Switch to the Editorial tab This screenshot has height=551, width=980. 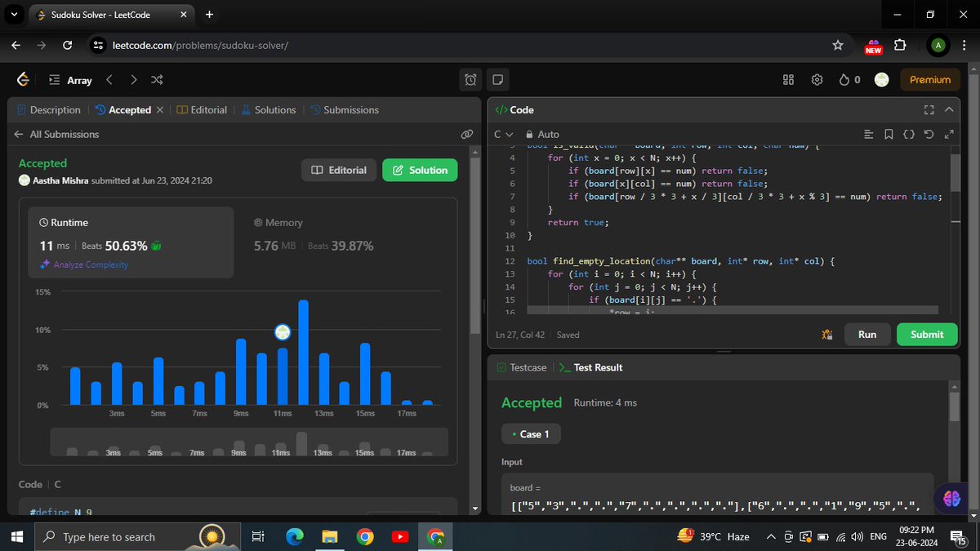[202, 109]
